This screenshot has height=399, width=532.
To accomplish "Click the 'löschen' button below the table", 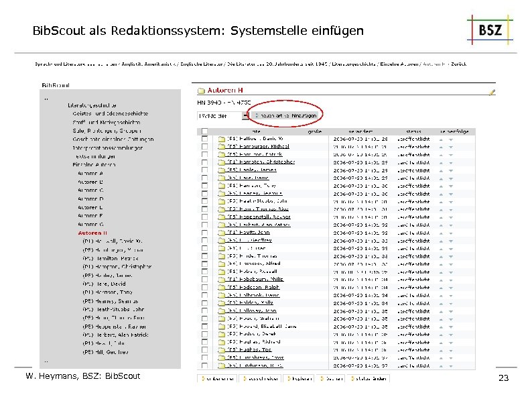I will [x=331, y=379].
